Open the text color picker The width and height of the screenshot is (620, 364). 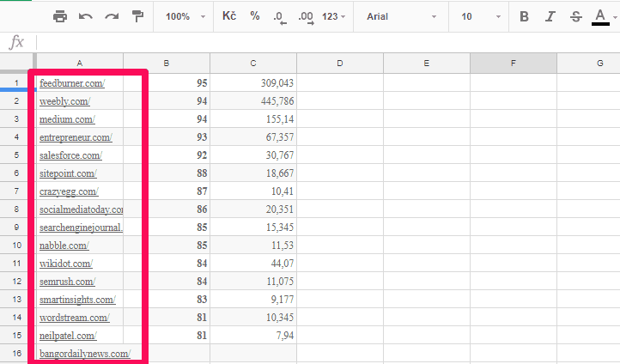tap(600, 16)
